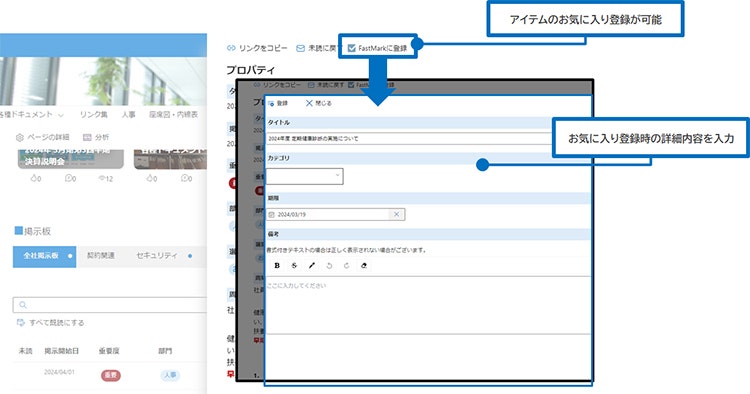Open comments on the second news card
The height and width of the screenshot is (394, 750).
tap(187, 178)
